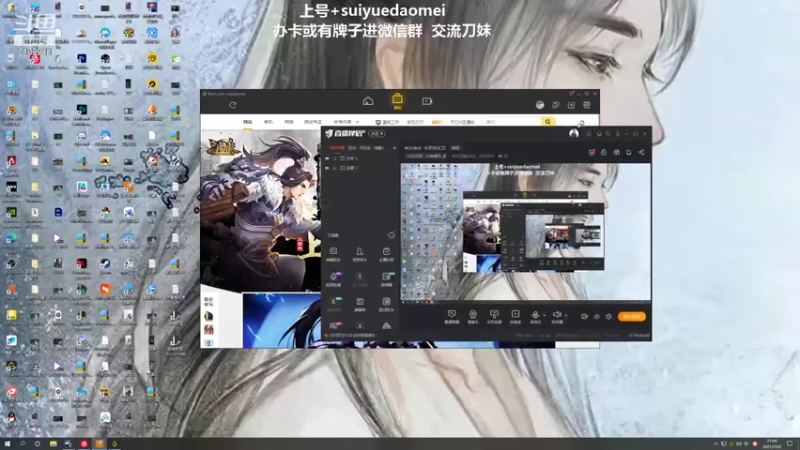Open the triangle pyramid tool icon
The width and height of the screenshot is (800, 450).
386,326
